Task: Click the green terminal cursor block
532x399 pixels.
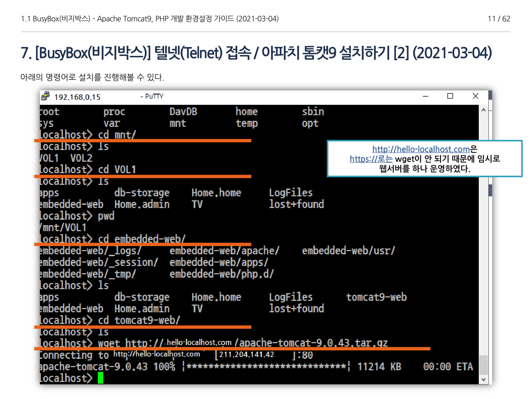Action: [x=100, y=378]
